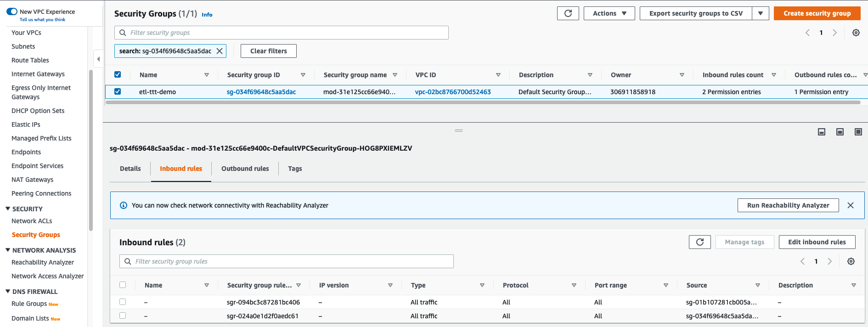Collapse the NETWORK ANALYSIS section

(x=8, y=250)
